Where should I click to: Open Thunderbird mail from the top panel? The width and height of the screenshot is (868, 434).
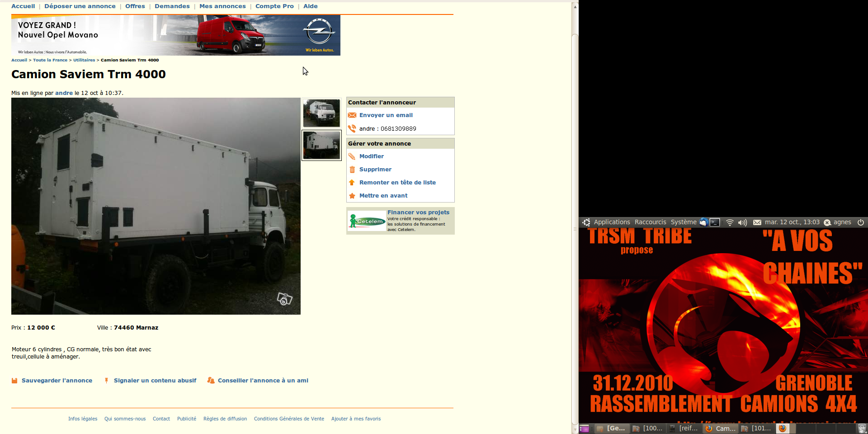(703, 222)
